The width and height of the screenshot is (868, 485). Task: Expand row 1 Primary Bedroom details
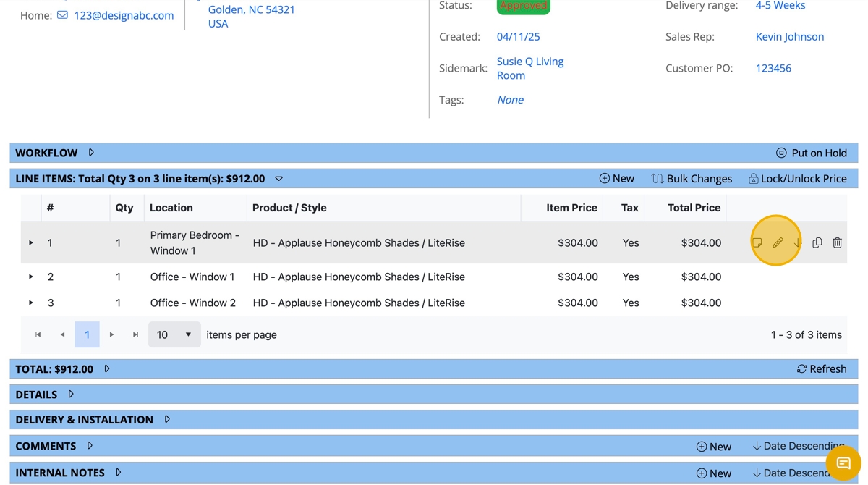[31, 243]
